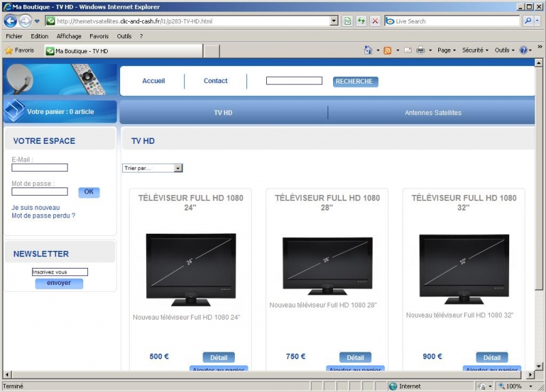Expand the 'Trier par...' sort dropdown
546x392 pixels.
[x=152, y=168]
